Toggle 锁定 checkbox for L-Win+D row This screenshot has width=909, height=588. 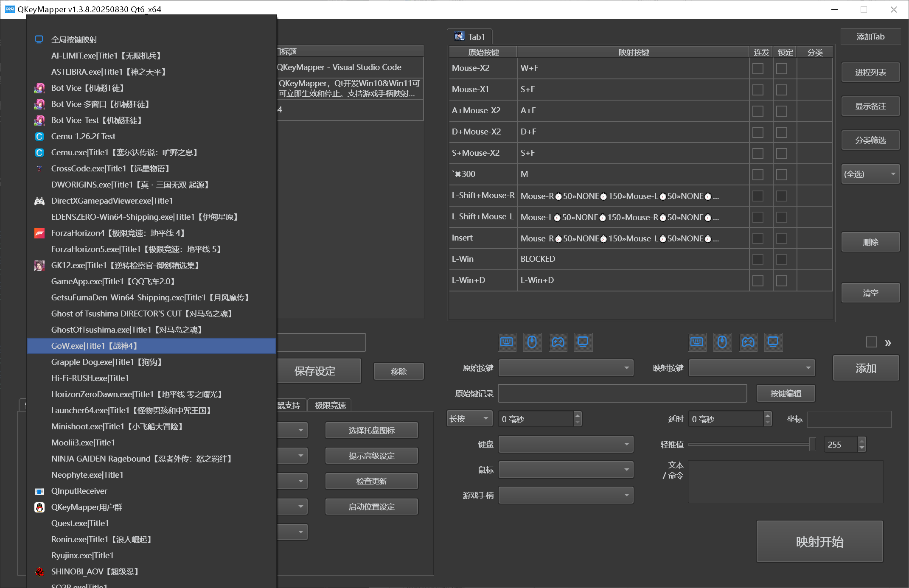(782, 280)
